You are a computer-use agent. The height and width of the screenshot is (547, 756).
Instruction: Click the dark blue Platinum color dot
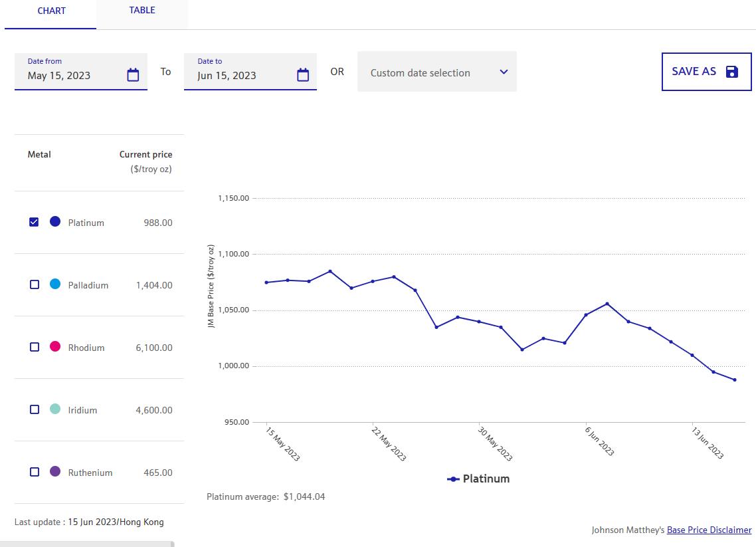click(x=55, y=221)
